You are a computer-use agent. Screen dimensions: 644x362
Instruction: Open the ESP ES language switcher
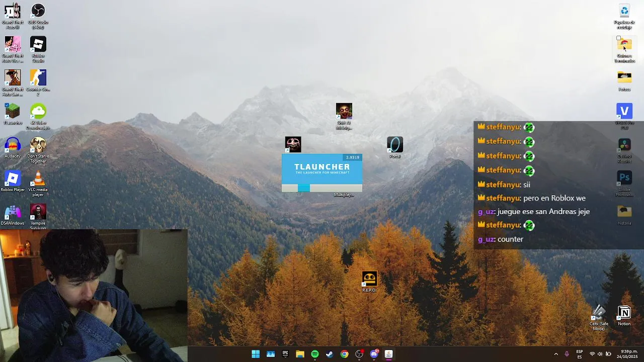[x=580, y=354]
